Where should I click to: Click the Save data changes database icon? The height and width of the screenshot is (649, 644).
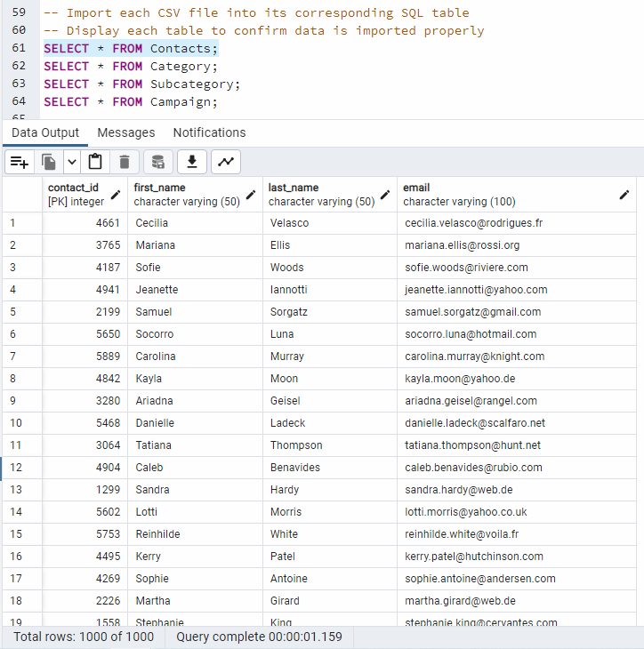[x=158, y=162]
